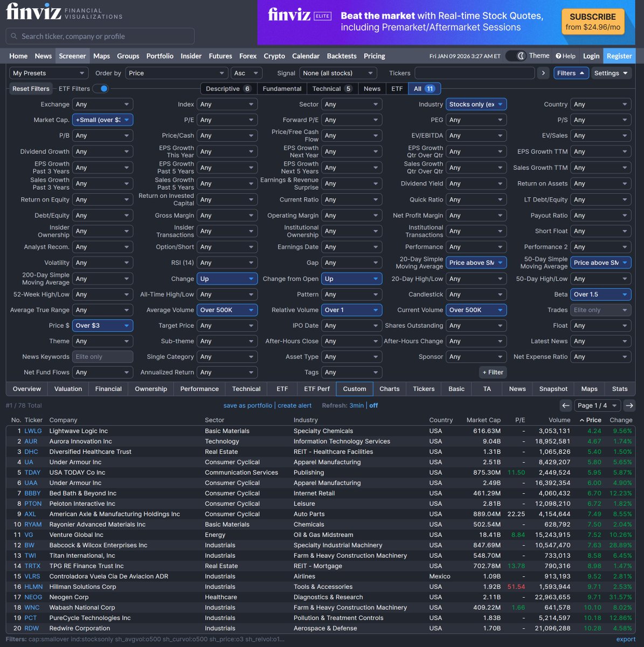644x647 pixels.
Task: Sort by the Change column header
Action: click(621, 420)
